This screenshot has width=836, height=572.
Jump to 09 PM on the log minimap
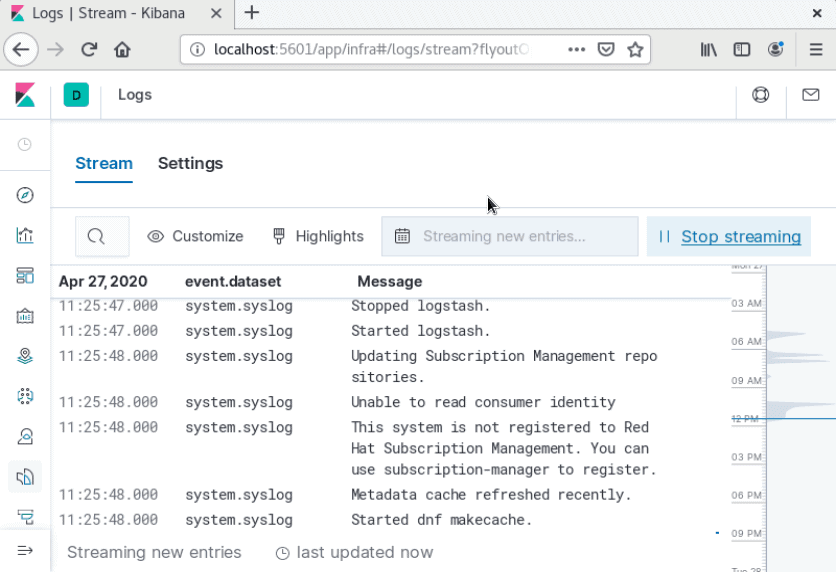746,534
